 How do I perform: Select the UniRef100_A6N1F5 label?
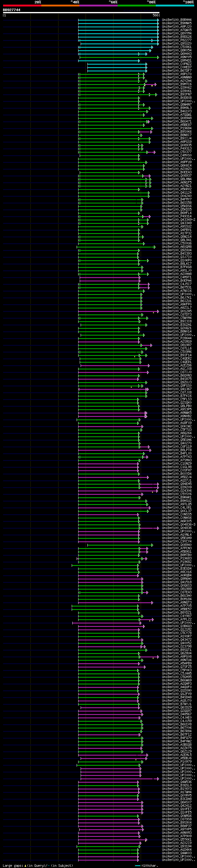click(177, 182)
